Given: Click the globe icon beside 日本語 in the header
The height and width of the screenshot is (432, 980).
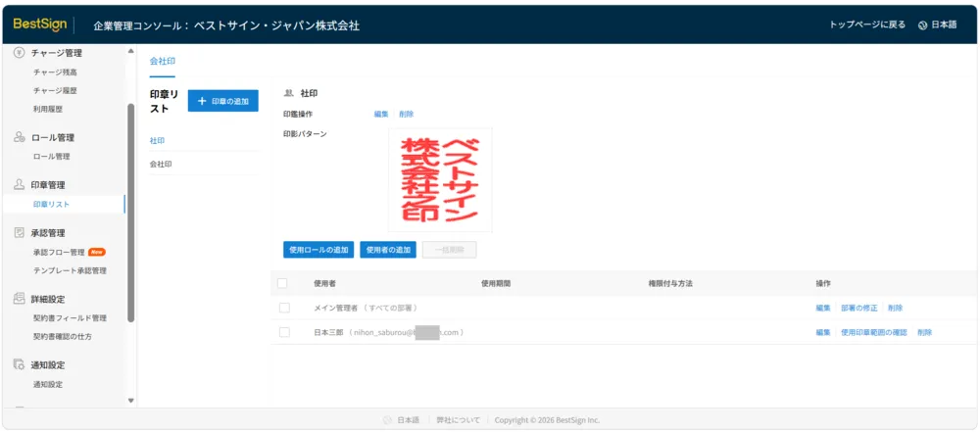Looking at the screenshot, I should 922,25.
